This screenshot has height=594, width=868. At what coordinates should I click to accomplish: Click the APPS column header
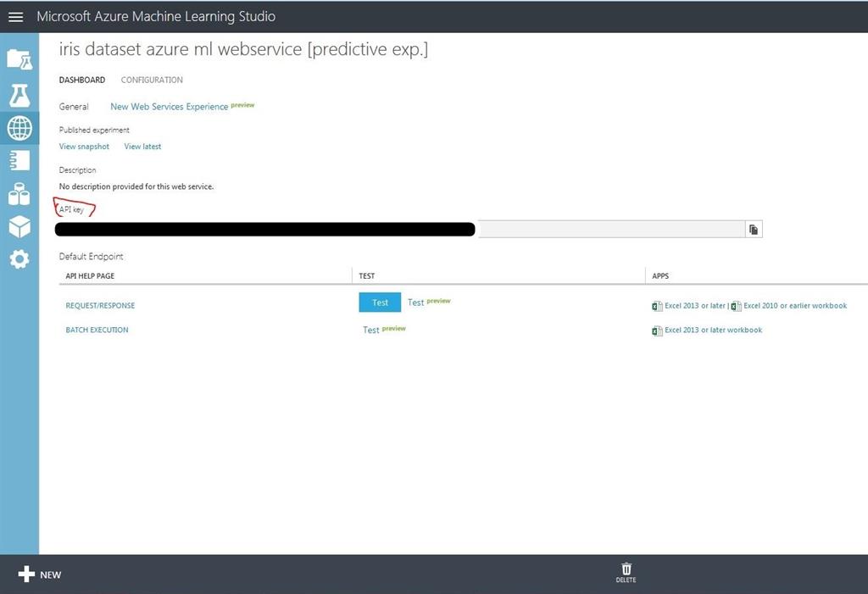coord(659,275)
